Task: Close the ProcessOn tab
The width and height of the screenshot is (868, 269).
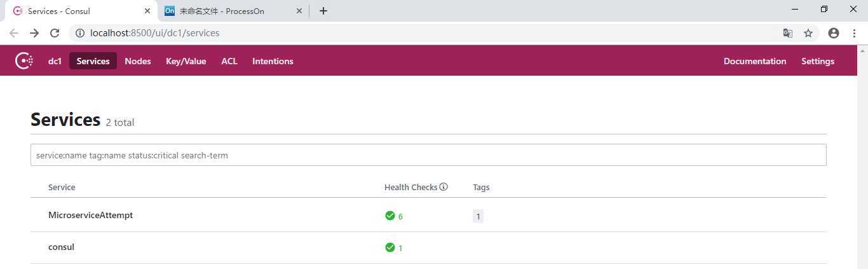Action: pyautogui.click(x=299, y=11)
